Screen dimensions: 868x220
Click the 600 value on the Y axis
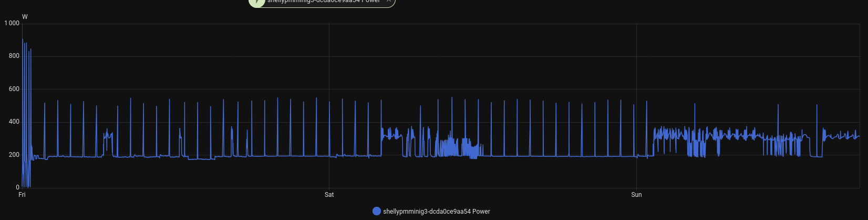pos(14,89)
